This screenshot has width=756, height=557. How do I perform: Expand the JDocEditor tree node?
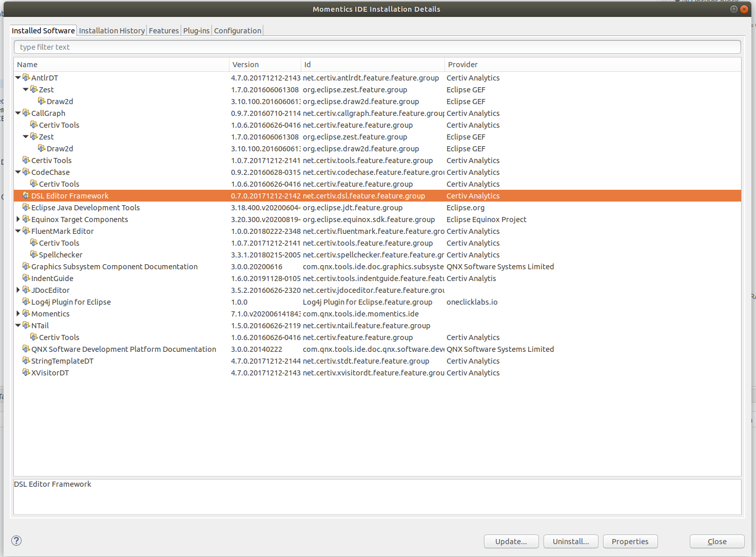click(18, 290)
